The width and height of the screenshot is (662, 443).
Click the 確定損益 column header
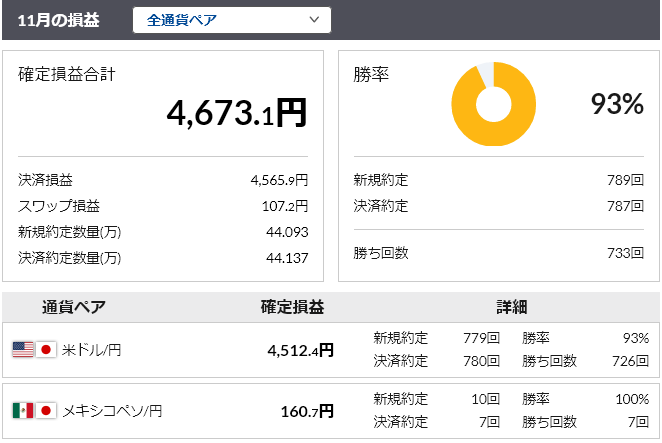(292, 307)
